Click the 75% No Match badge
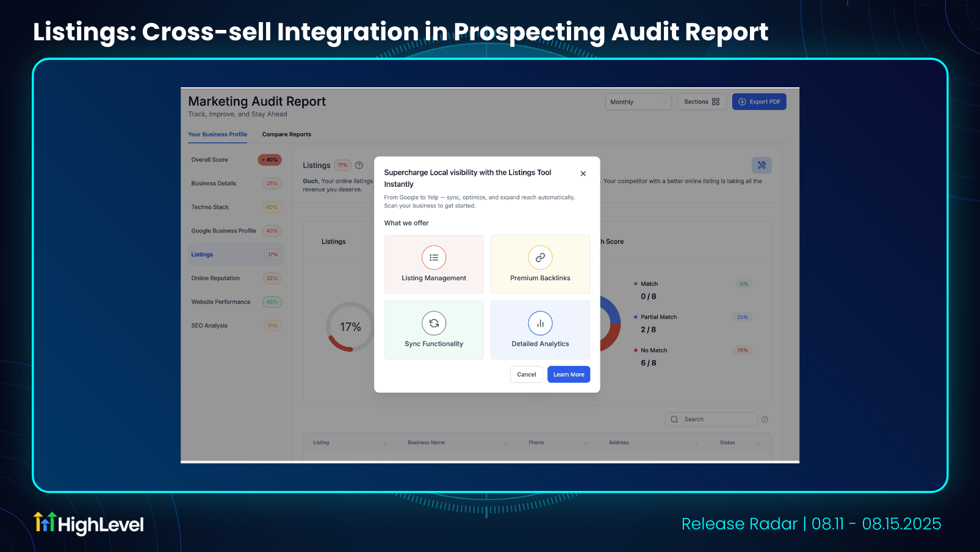 (743, 350)
